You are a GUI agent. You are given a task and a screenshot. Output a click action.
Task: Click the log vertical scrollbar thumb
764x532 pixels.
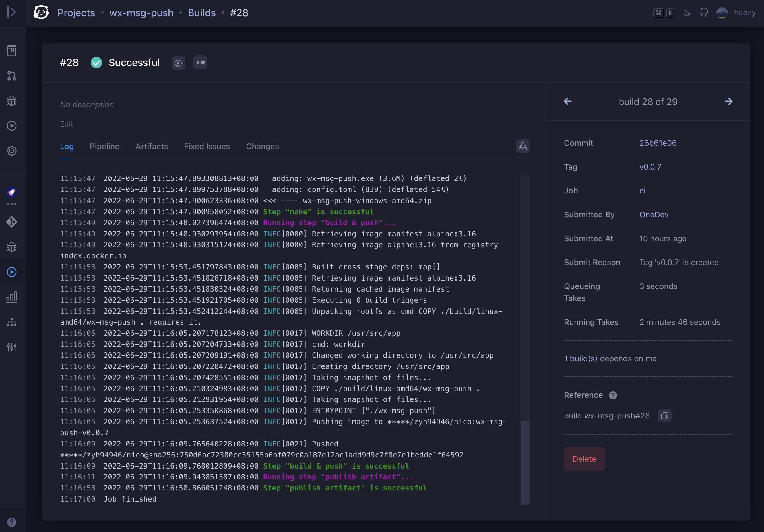[x=525, y=463]
